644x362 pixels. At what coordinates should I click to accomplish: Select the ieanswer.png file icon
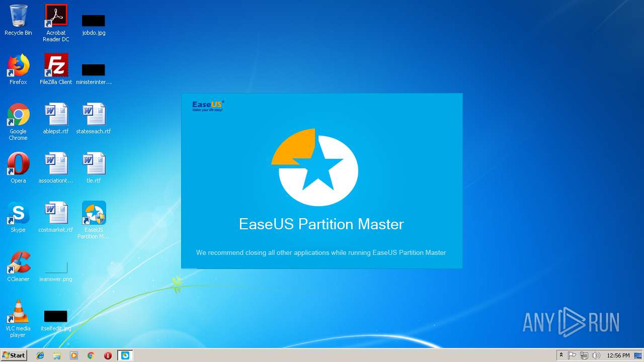tap(56, 271)
